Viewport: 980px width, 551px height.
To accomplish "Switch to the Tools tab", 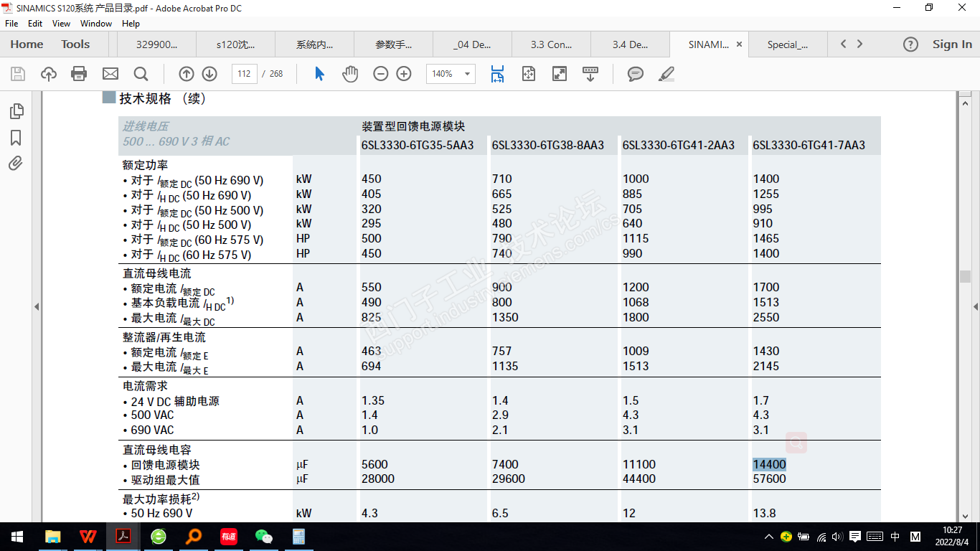I will tap(75, 44).
